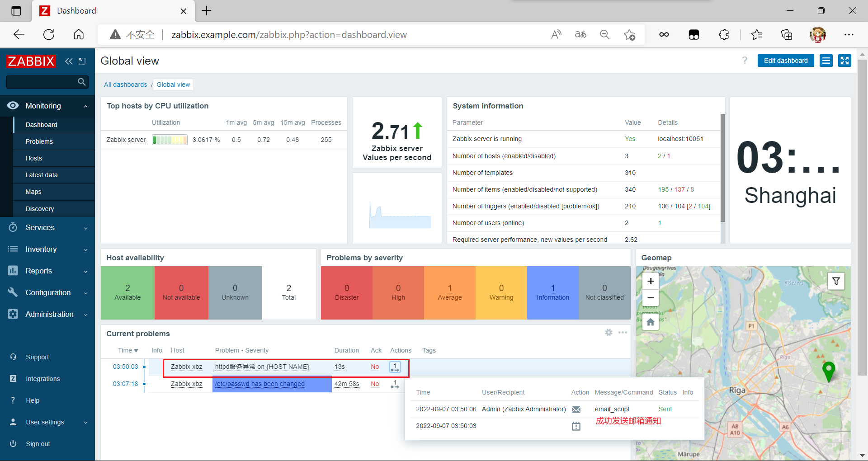Open Latest data under Monitoring
The width and height of the screenshot is (868, 461).
coord(54,175)
